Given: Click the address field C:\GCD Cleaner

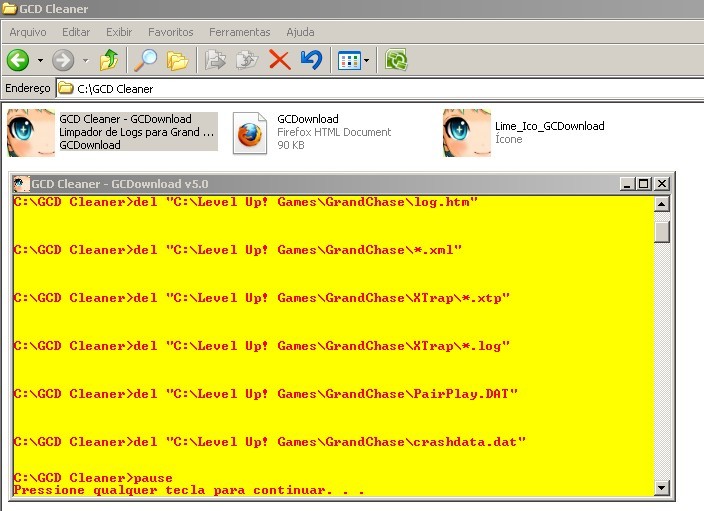Looking at the screenshot, I should click(x=380, y=88).
